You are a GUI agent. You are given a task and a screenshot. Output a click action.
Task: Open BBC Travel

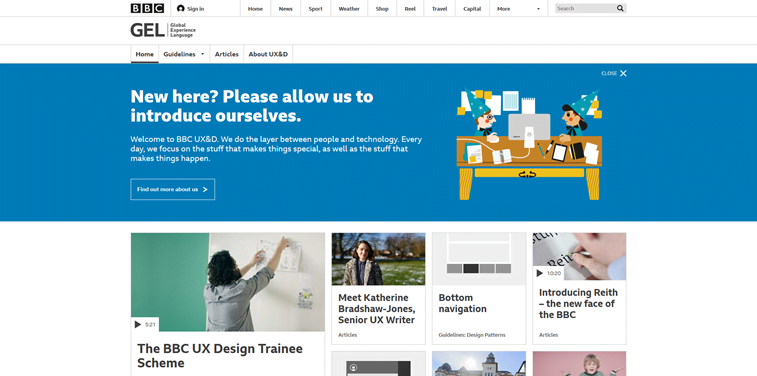tap(439, 9)
